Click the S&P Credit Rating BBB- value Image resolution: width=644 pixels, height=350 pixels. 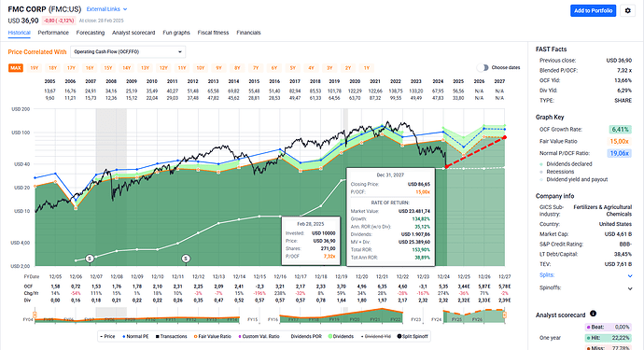pyautogui.click(x=625, y=244)
